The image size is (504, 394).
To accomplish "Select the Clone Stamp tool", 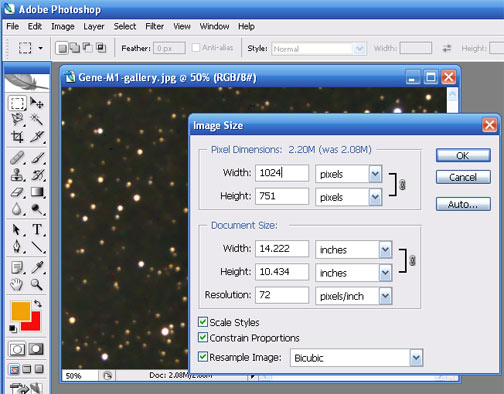I will [x=17, y=175].
